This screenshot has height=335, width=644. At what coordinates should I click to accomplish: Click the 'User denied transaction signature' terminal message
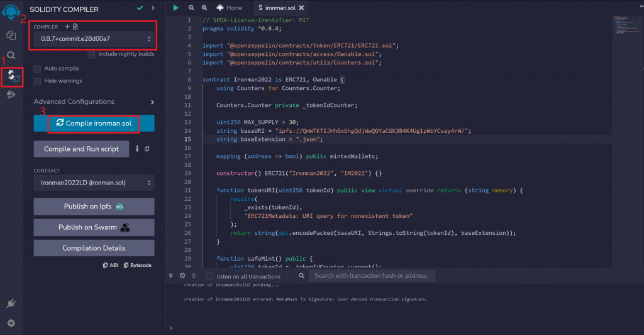(305, 299)
